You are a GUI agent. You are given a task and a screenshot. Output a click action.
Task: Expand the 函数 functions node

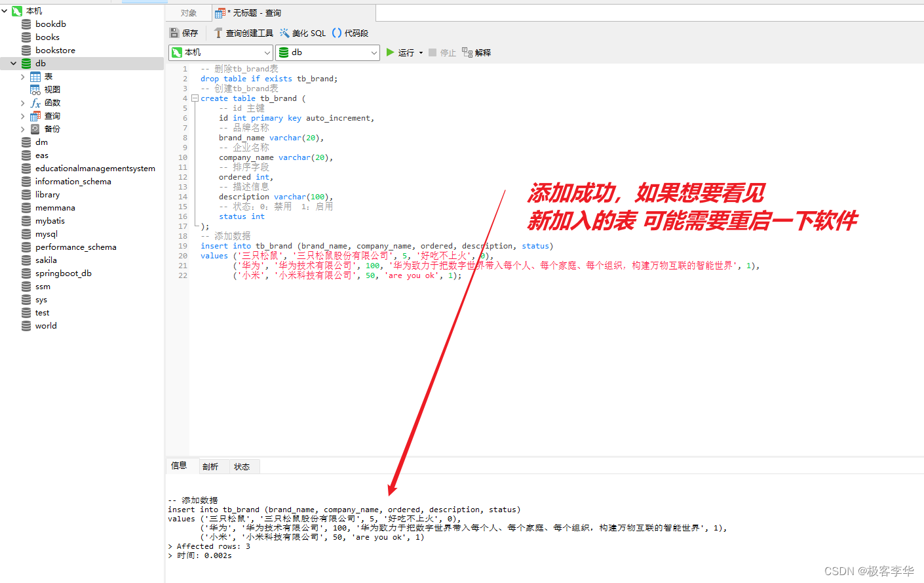(x=23, y=103)
